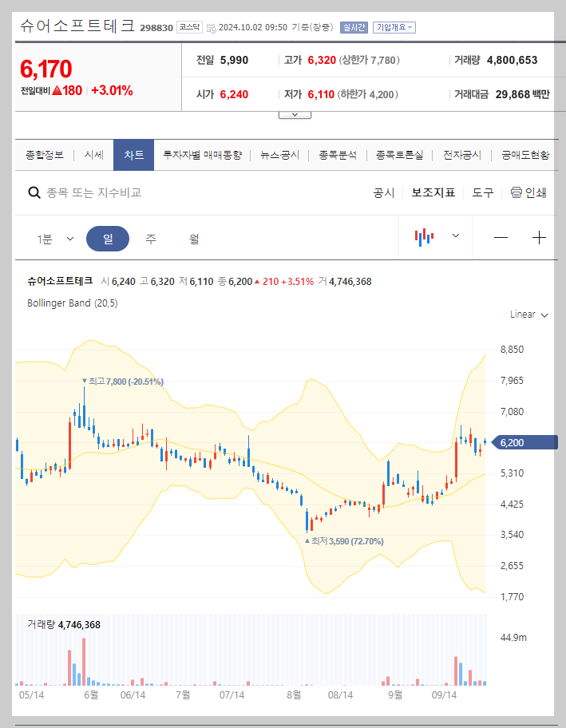Screen dimensions: 566x728
Task: Click the 실시간 real-time badge
Action: (353, 26)
